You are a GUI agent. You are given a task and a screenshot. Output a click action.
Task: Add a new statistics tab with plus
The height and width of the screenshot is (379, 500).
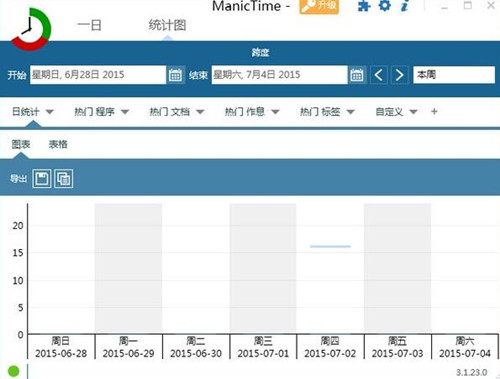(434, 112)
